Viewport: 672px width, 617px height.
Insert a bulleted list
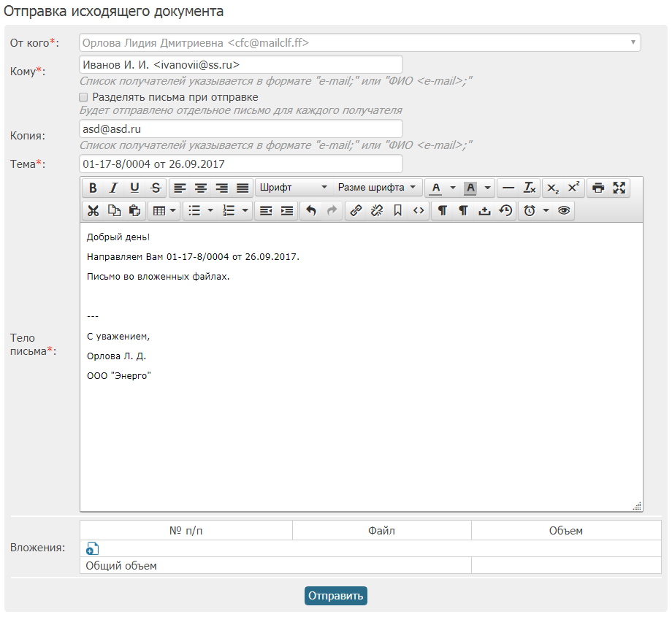(x=194, y=210)
